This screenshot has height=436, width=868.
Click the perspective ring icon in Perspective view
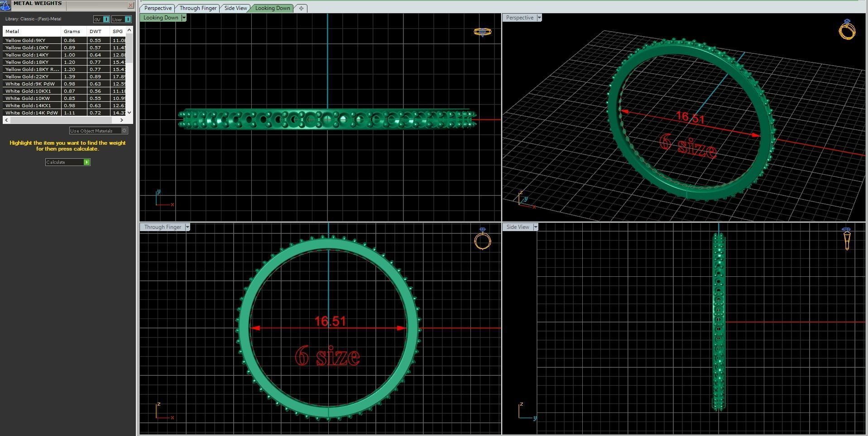847,29
